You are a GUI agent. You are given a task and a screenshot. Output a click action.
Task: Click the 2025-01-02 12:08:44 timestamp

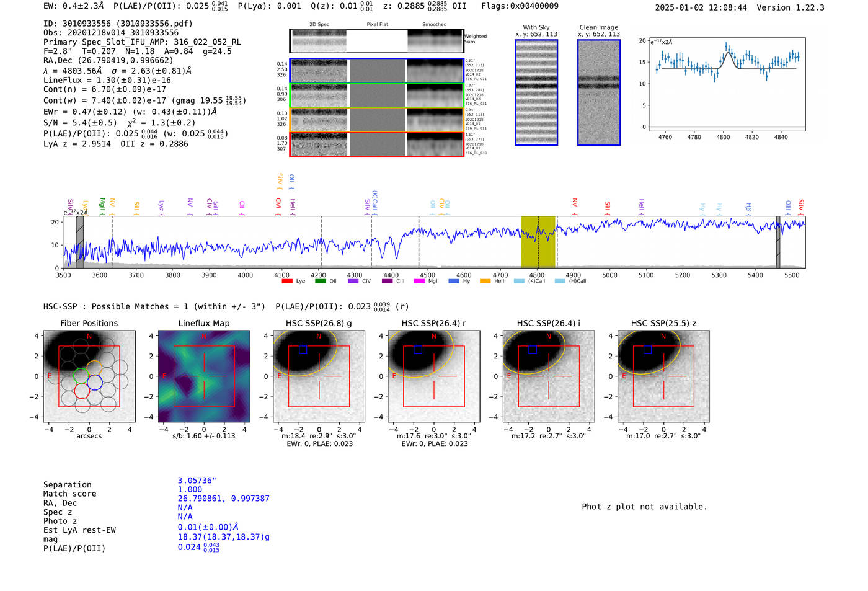[701, 7]
